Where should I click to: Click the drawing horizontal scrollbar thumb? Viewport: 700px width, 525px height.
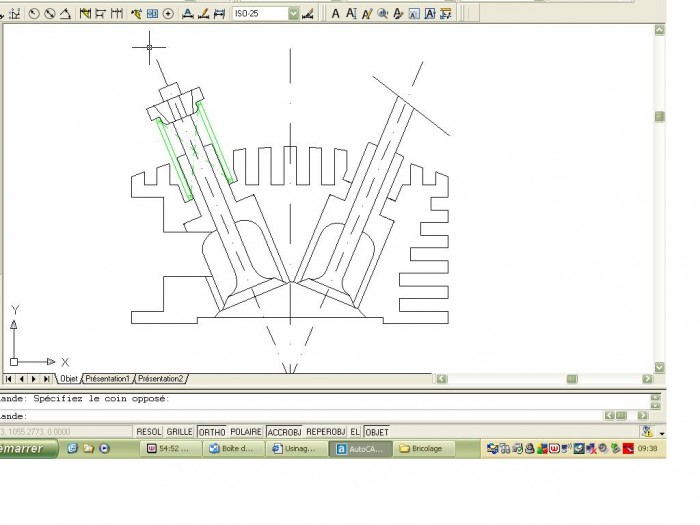(x=572, y=379)
